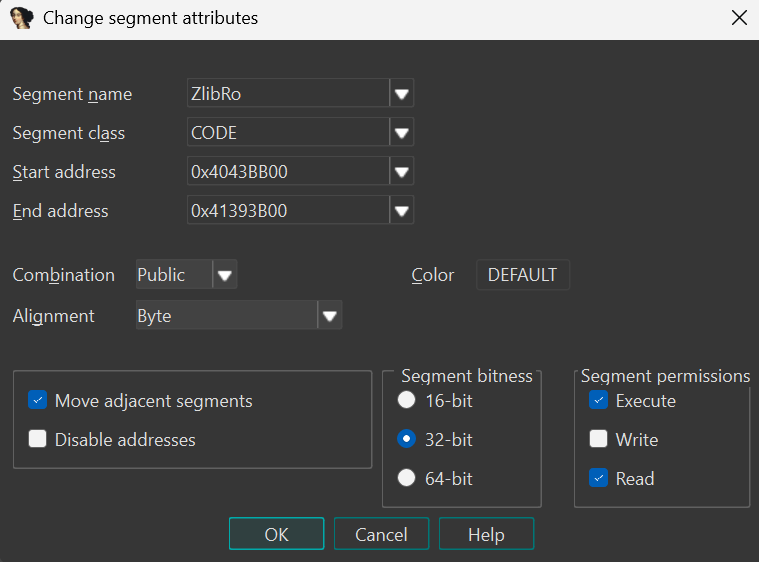Confirm changes with the OK button

(276, 534)
